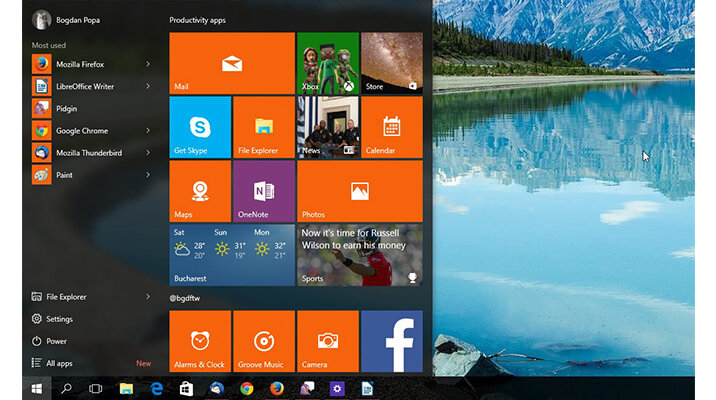The height and width of the screenshot is (400, 716).
Task: Open the File Explorer orange tile
Action: click(x=264, y=127)
